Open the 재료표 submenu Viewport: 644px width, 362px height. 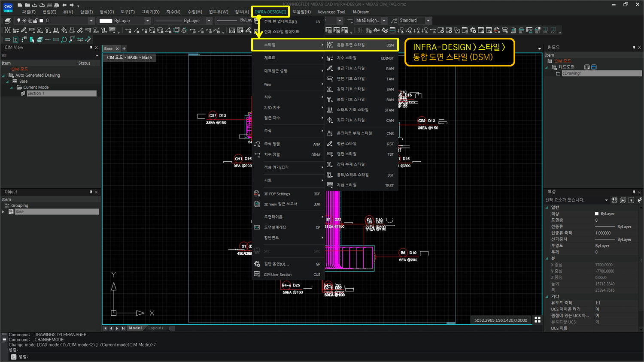pyautogui.click(x=289, y=58)
